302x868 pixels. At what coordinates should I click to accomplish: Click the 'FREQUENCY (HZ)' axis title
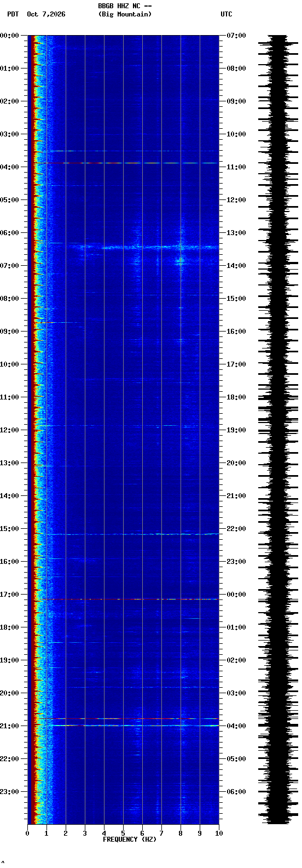tap(130, 840)
